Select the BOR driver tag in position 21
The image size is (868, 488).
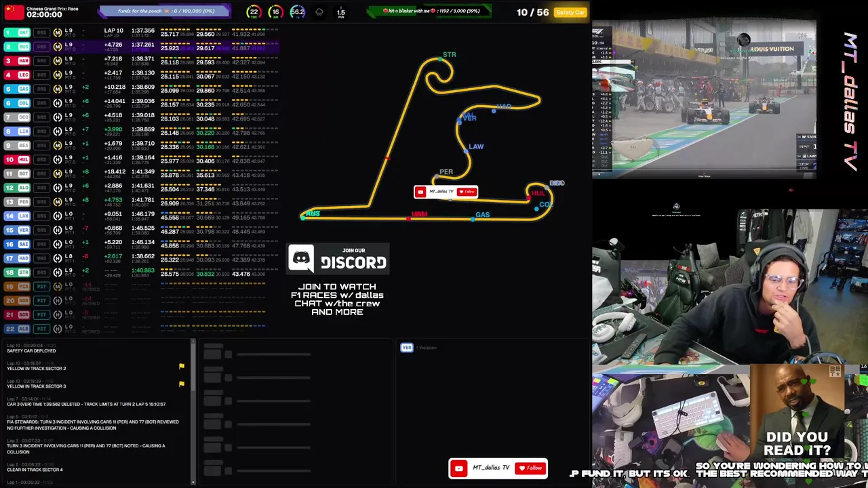(x=24, y=314)
